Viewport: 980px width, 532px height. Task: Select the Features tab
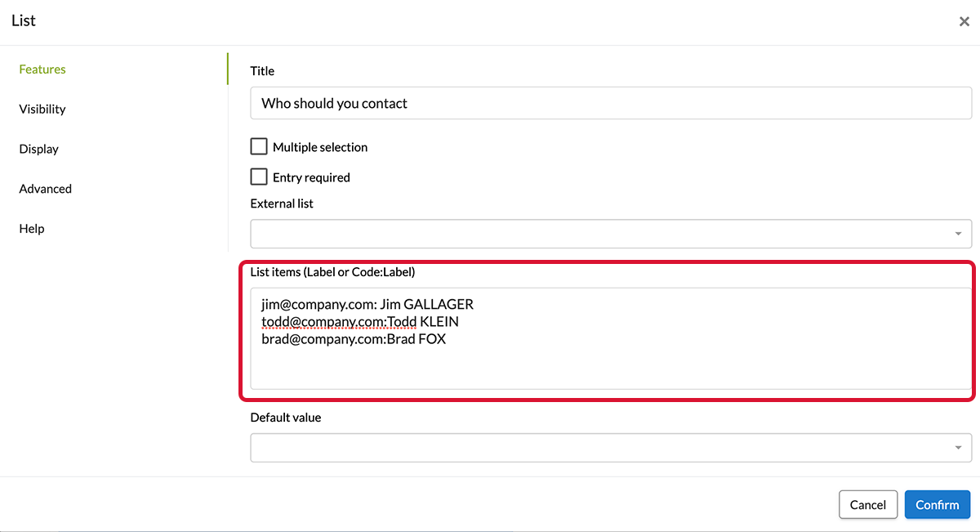(42, 69)
